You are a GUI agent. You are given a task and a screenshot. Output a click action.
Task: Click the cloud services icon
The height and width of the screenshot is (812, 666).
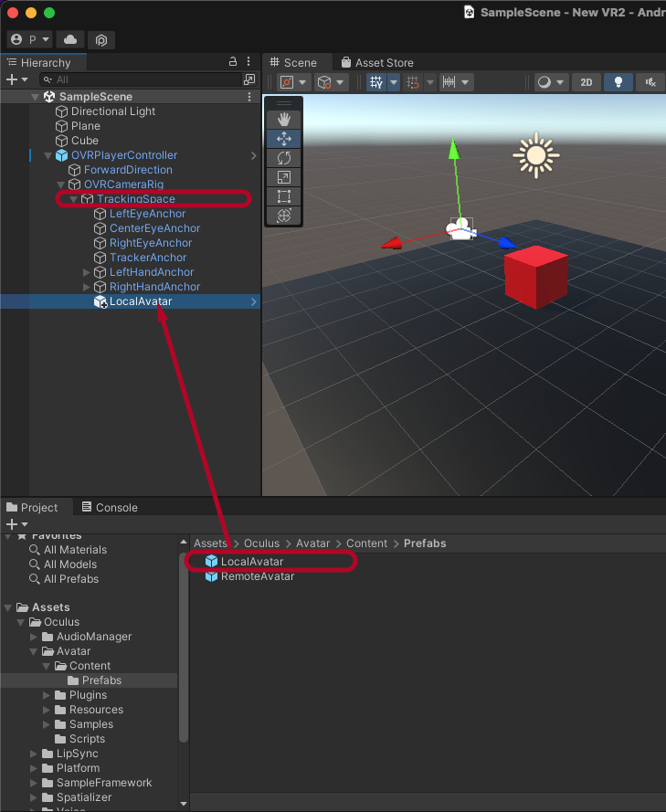pos(70,40)
